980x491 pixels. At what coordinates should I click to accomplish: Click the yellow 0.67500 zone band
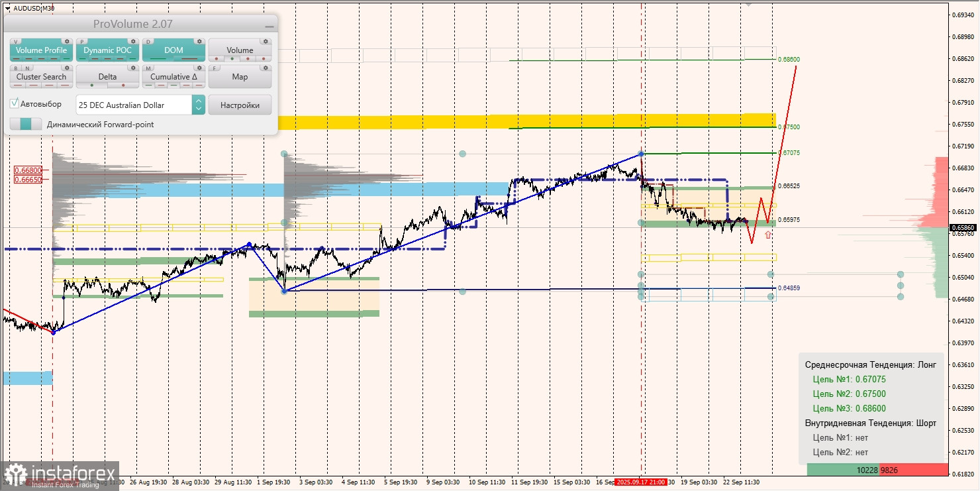coord(526,121)
